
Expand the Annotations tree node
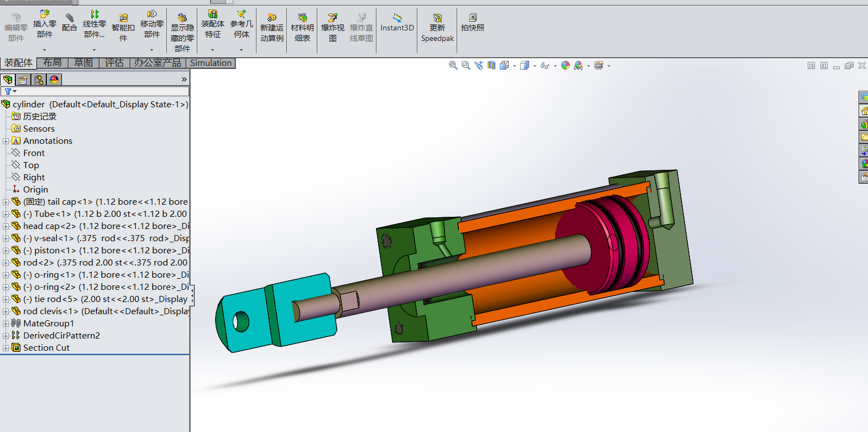pos(6,141)
